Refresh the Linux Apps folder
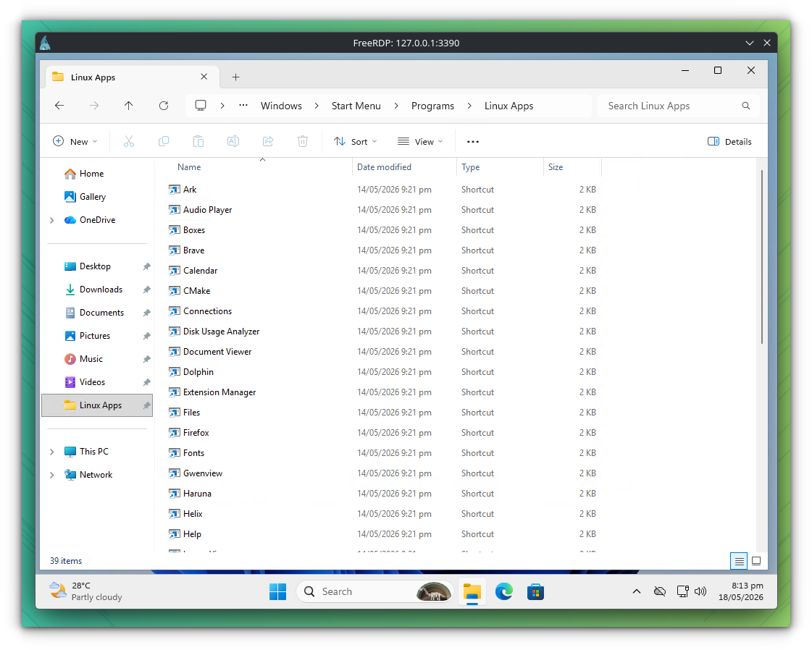Screen dimensions: 812x650 click(x=164, y=106)
